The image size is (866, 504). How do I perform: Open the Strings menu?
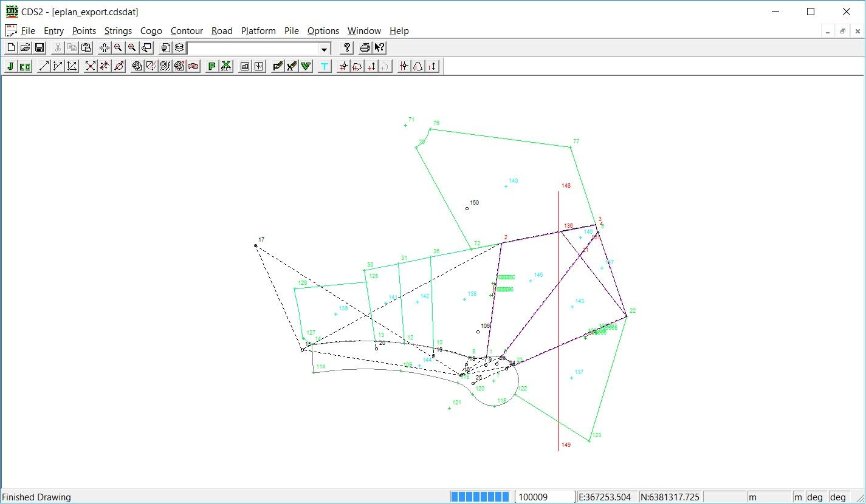[x=118, y=31]
